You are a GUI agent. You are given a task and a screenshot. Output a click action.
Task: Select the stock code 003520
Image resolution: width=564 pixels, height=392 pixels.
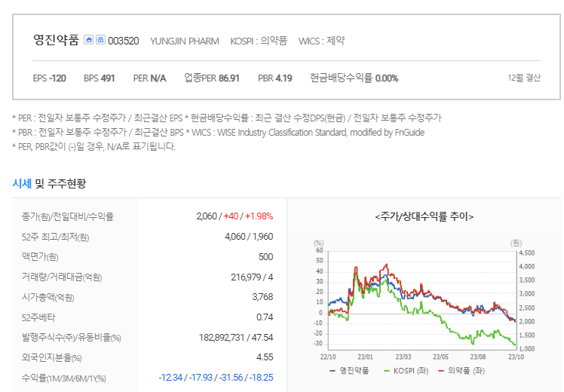[x=124, y=41]
